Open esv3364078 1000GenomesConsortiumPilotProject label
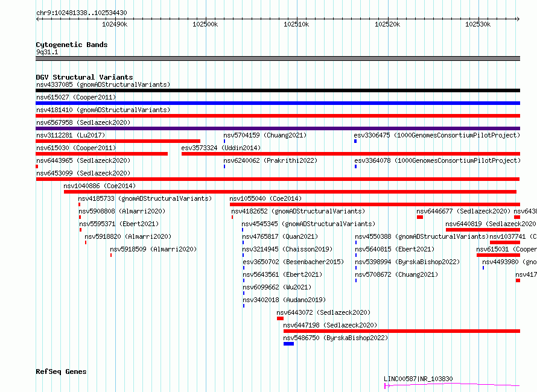The image size is (537, 392). [x=437, y=160]
